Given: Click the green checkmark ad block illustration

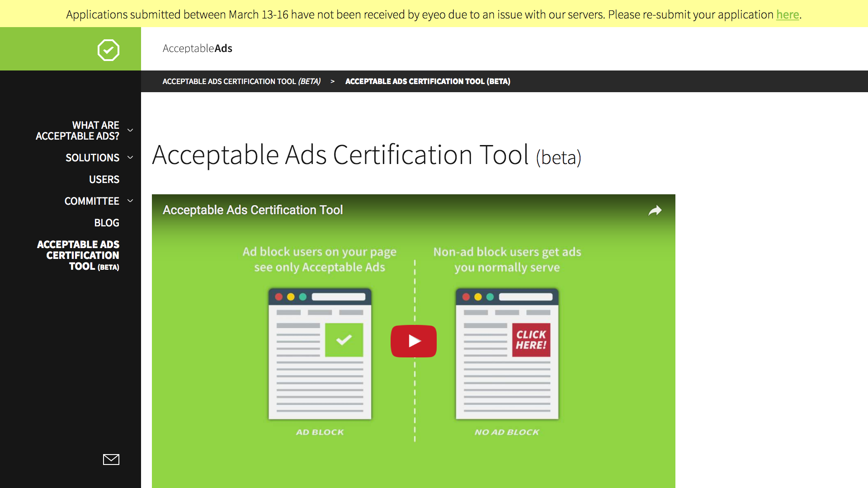Looking at the screenshot, I should click(344, 340).
